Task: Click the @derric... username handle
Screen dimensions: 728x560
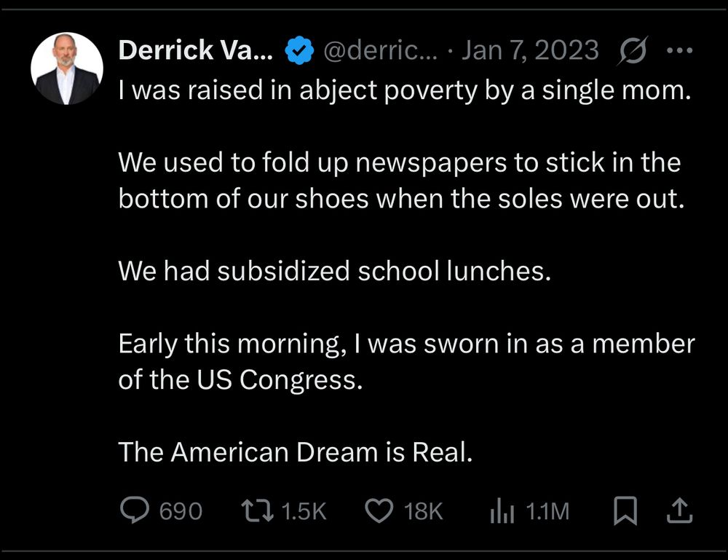Action: click(x=379, y=51)
